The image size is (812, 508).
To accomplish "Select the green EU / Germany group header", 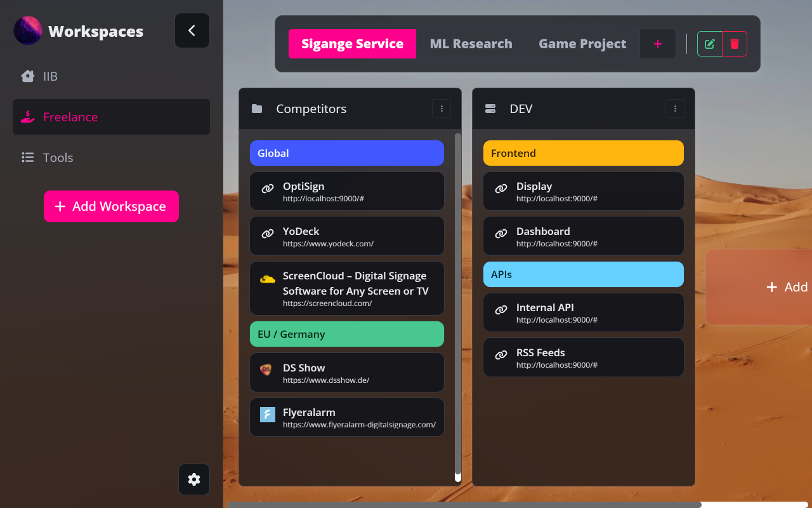I will (346, 334).
